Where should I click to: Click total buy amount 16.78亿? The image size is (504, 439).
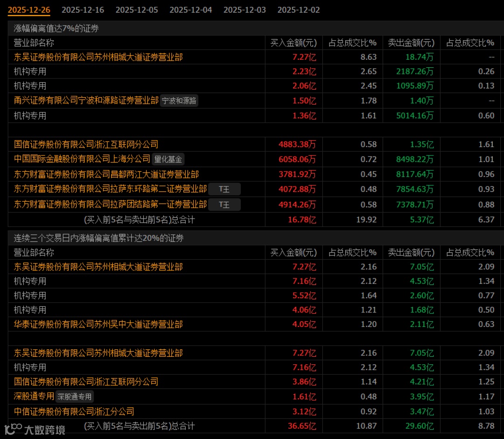[302, 219]
